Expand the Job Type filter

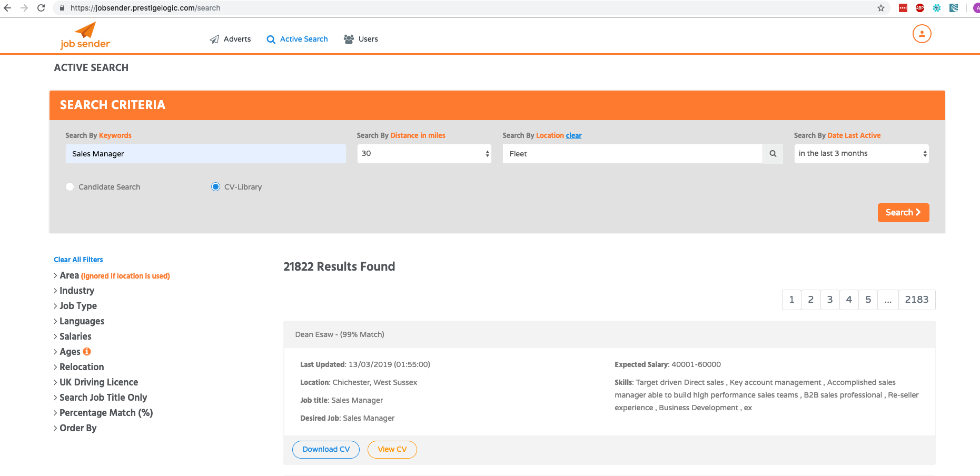[x=75, y=306]
